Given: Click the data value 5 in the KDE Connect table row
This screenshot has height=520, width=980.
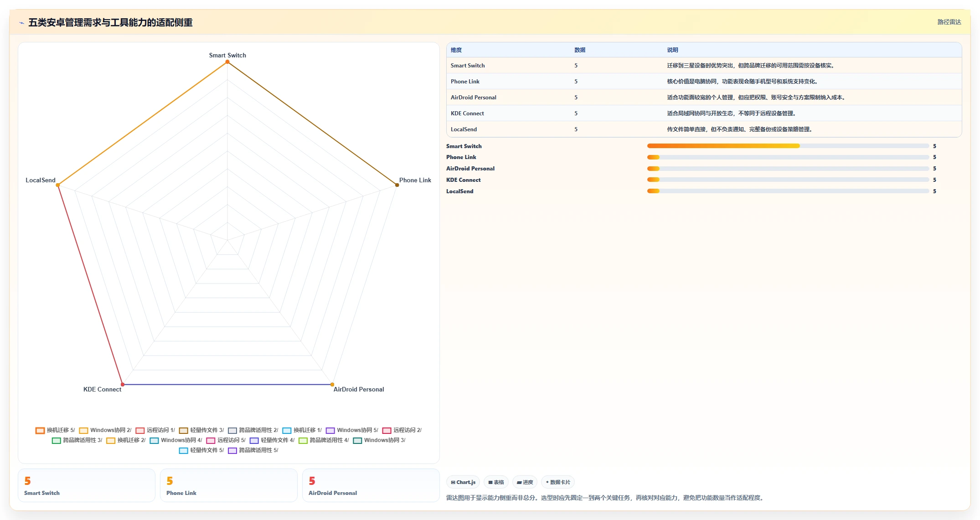Looking at the screenshot, I should (576, 113).
